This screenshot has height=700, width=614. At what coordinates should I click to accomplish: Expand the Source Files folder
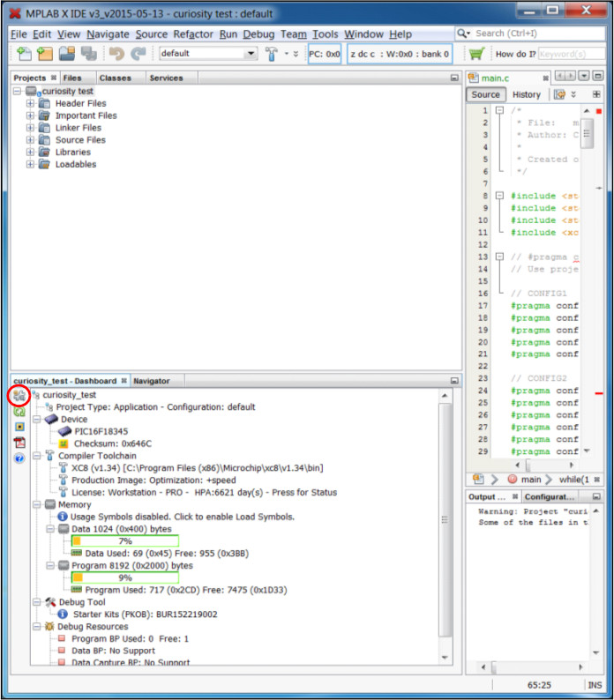[30, 139]
